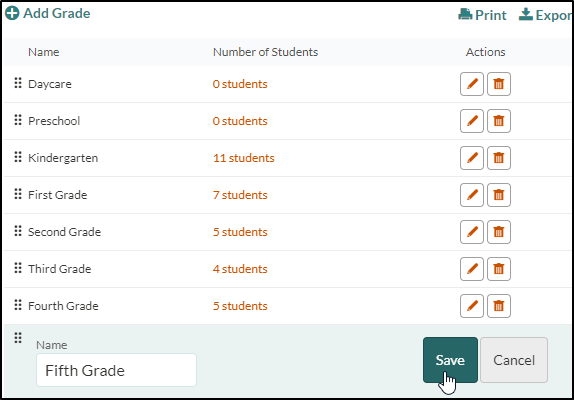Print the grades list
This screenshot has height=400, width=574.
482,15
